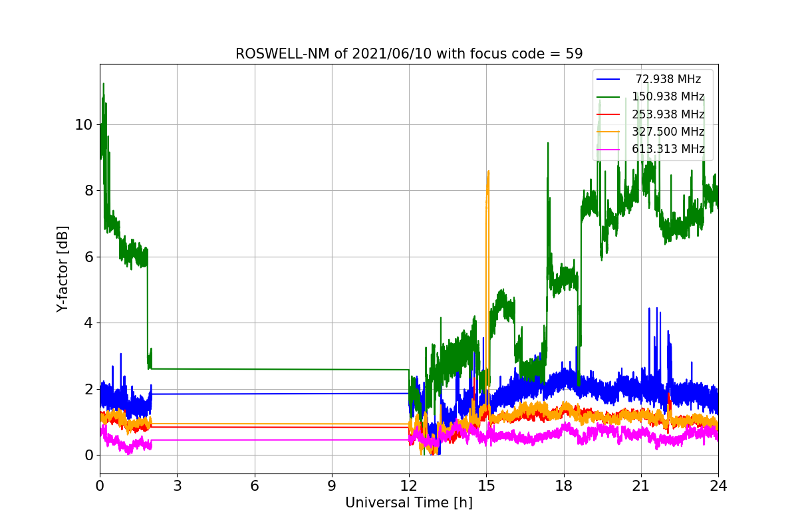The width and height of the screenshot is (798, 532).
Task: Click the x-axis tick label 12
Action: coord(409,486)
